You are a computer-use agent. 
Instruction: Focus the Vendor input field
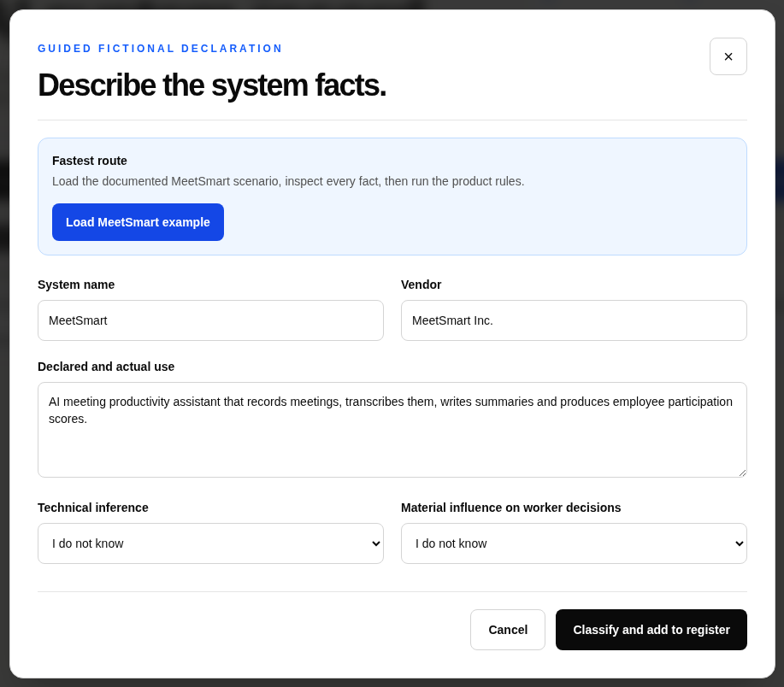point(574,320)
